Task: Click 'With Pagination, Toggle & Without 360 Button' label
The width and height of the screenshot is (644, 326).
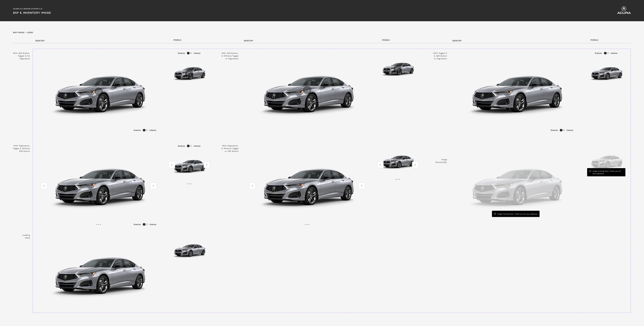Action: tap(21, 149)
